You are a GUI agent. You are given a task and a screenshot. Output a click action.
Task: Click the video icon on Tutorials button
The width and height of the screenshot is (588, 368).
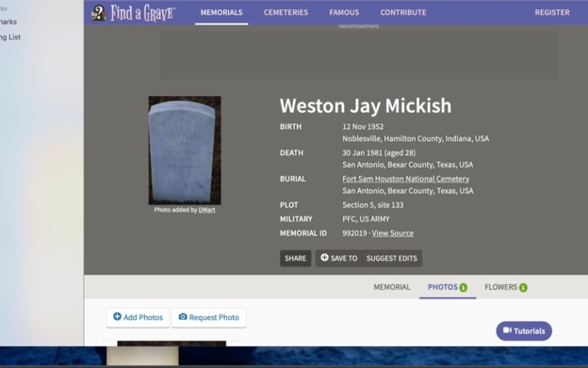click(x=507, y=330)
